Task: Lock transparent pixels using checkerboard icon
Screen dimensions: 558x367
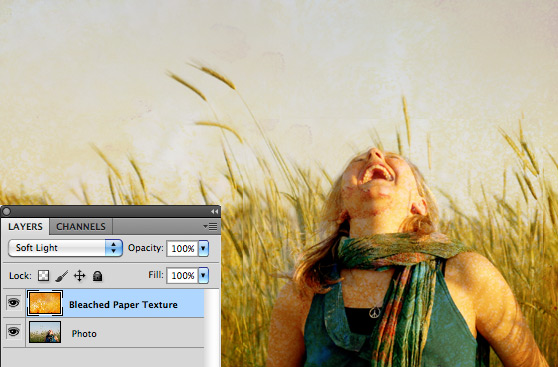Action: point(43,276)
